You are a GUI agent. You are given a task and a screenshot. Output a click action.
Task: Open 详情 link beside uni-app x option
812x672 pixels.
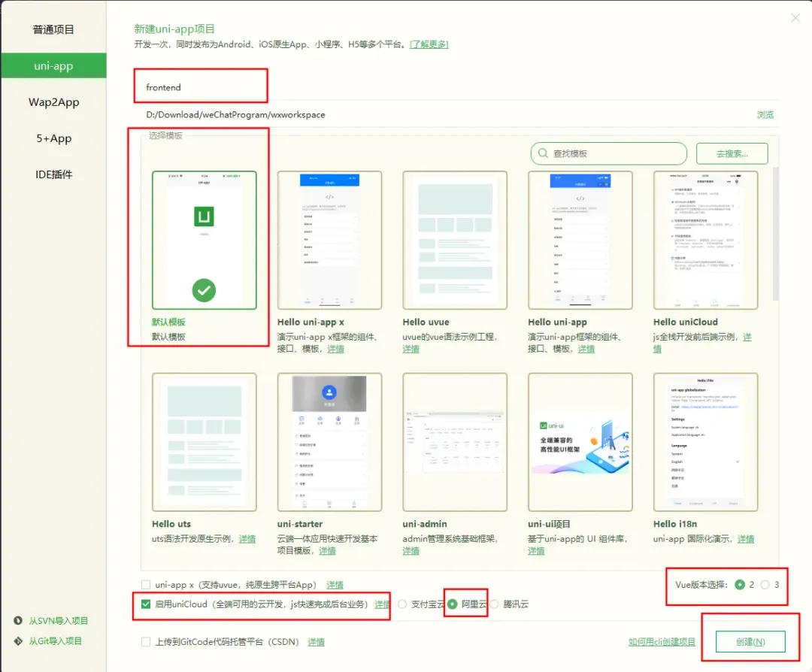[335, 585]
